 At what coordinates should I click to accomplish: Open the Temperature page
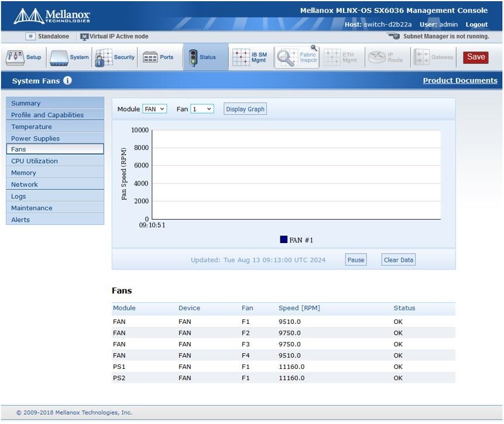click(x=55, y=126)
